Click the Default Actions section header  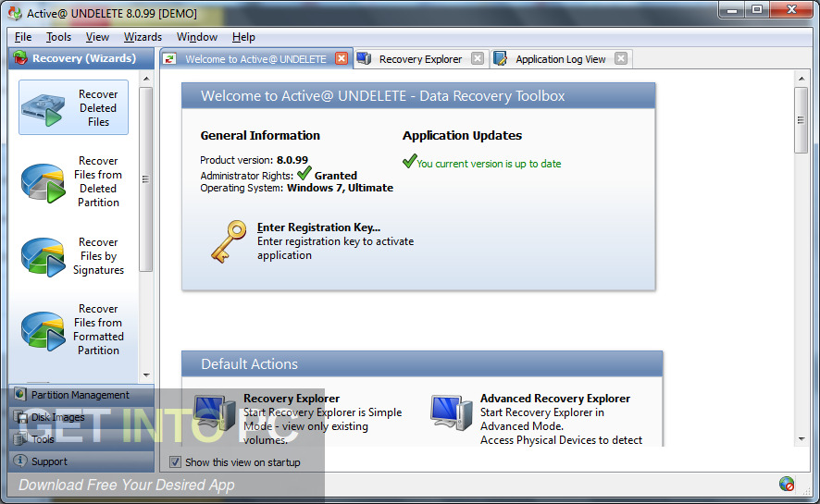click(x=422, y=364)
